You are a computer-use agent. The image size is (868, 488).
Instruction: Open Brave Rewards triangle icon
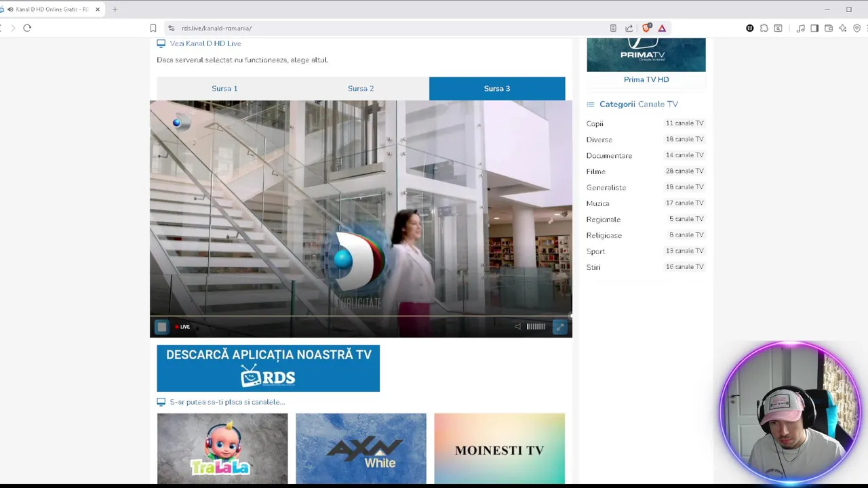[x=662, y=28]
